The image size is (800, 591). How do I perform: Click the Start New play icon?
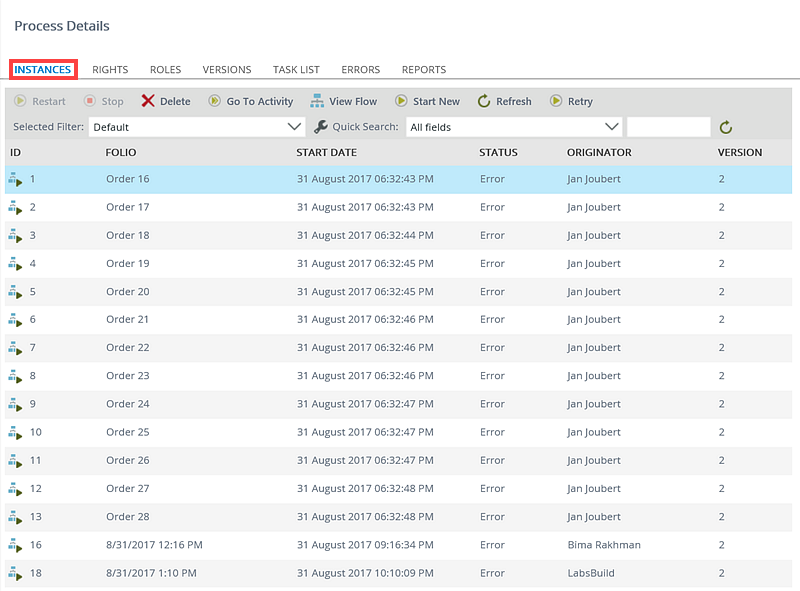tap(401, 101)
